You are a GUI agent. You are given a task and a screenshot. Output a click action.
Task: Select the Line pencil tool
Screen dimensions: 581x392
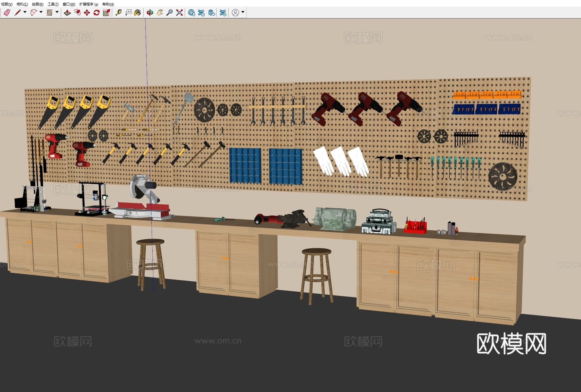(x=17, y=13)
